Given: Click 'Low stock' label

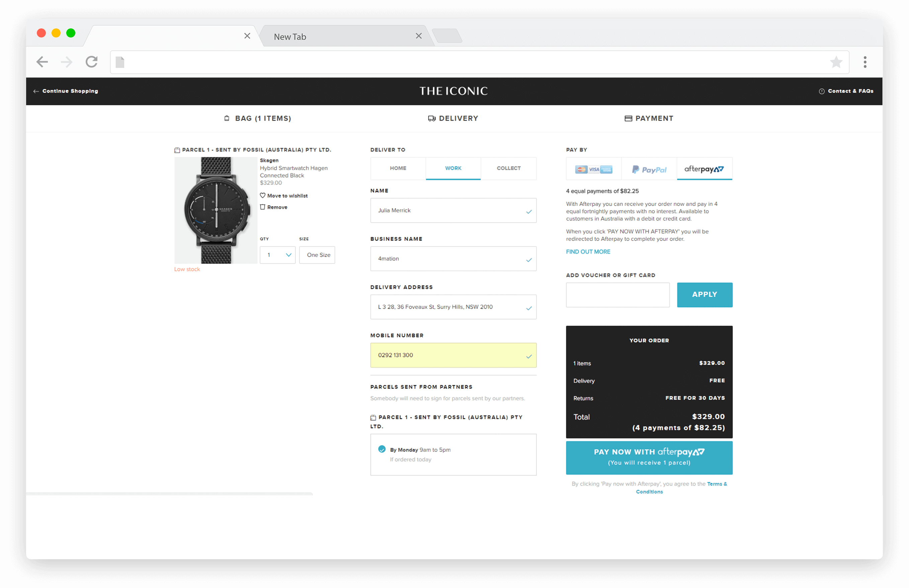Looking at the screenshot, I should tap(187, 269).
